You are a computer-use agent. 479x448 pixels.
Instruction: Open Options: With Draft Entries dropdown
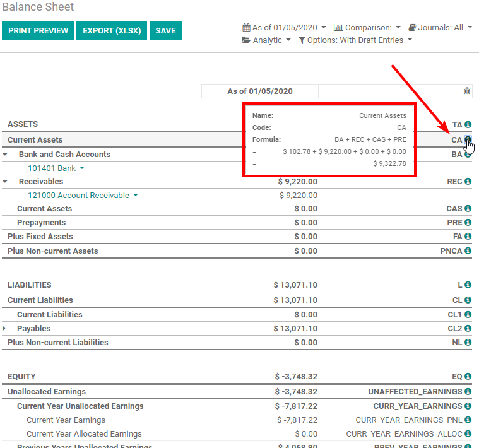355,40
